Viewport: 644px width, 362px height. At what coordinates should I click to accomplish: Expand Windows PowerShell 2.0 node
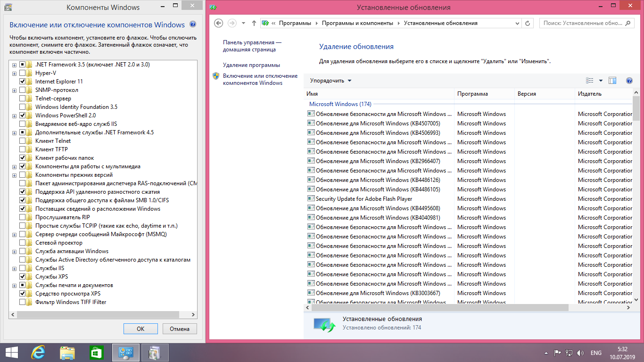[14, 115]
